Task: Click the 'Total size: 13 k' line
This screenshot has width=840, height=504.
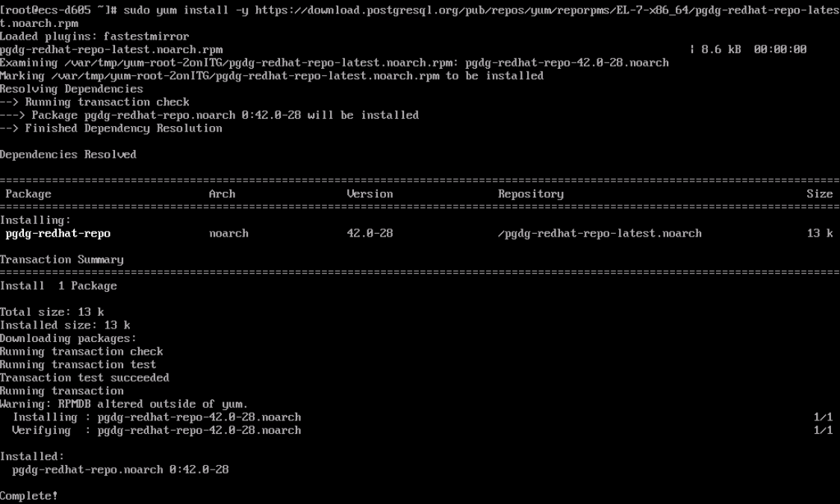Action: 52,312
